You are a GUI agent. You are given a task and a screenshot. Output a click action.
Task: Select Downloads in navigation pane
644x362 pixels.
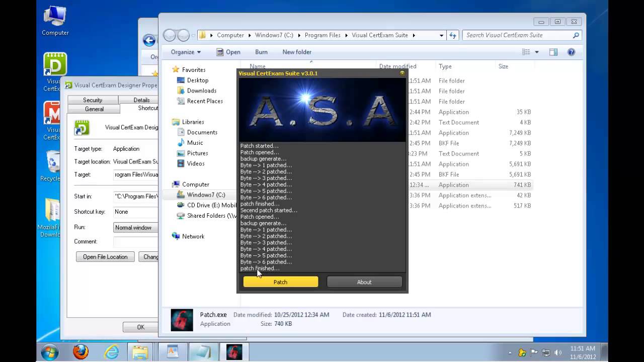tap(202, 90)
